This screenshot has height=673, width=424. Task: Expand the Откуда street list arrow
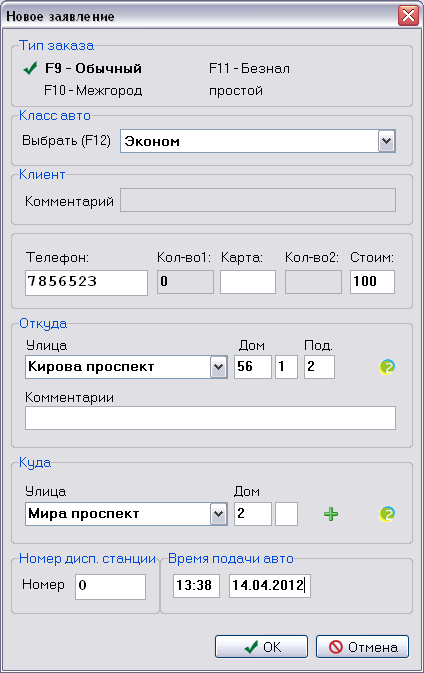(218, 367)
